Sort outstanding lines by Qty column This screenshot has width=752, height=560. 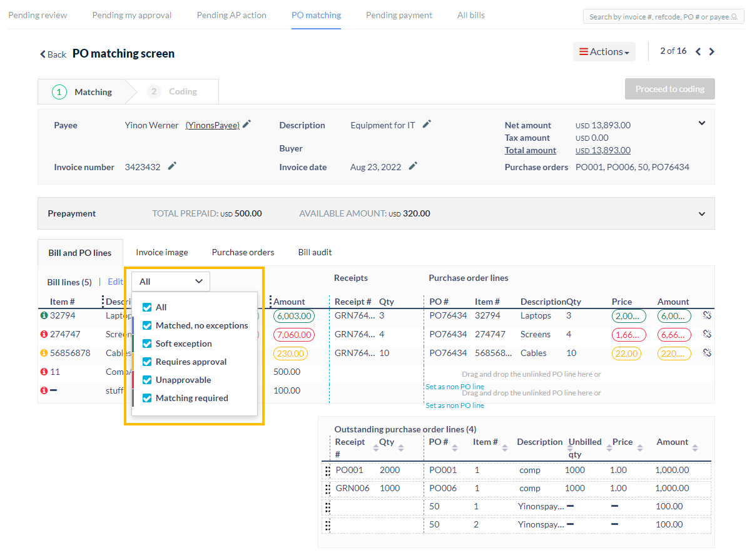[x=401, y=447]
